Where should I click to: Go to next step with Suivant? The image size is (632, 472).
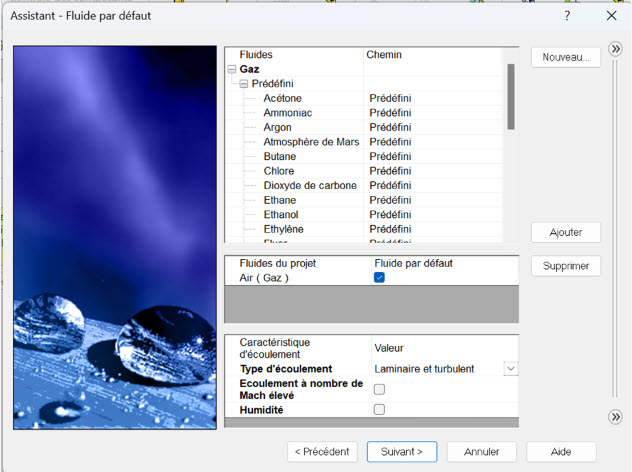pos(401,451)
